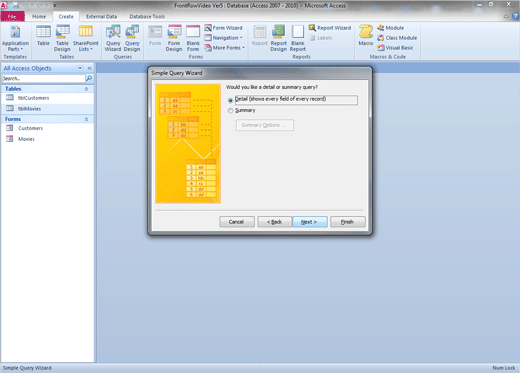Click the navigation pane Search field

point(44,78)
